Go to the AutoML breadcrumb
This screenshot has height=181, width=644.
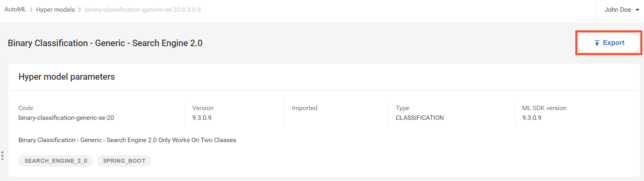pos(15,9)
